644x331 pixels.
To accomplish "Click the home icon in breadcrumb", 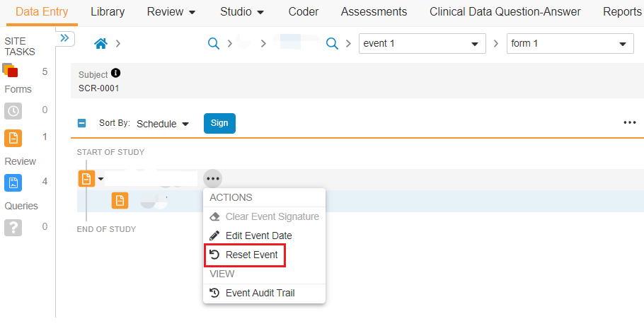I will (x=100, y=44).
